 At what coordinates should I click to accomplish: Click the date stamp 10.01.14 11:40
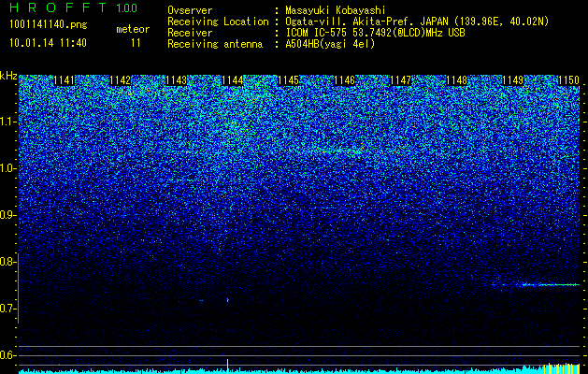(x=49, y=43)
